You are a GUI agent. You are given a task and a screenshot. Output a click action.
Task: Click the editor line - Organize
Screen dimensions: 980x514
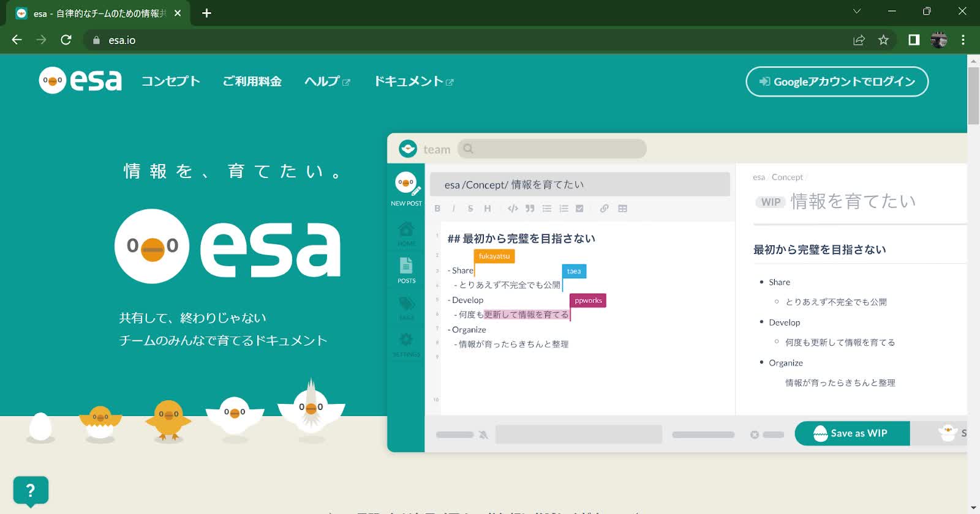tap(467, 330)
